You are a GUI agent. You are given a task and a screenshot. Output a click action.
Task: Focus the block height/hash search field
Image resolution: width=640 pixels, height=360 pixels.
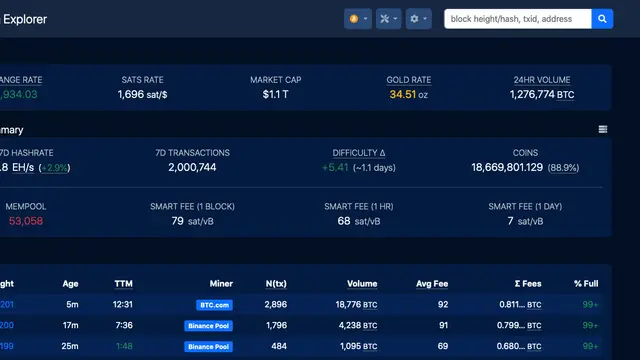coord(518,19)
